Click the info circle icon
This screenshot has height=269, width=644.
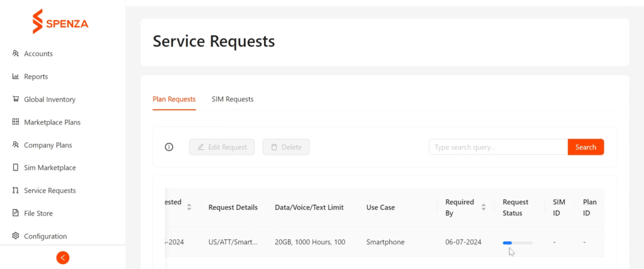[x=169, y=147]
